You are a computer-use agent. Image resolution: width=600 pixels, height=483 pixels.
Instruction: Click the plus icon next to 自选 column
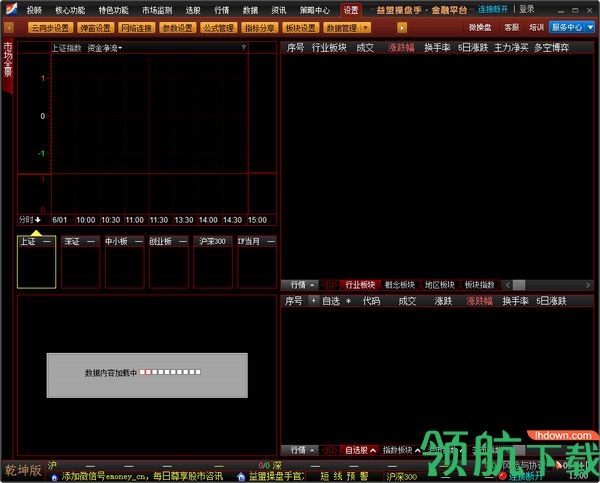[313, 301]
